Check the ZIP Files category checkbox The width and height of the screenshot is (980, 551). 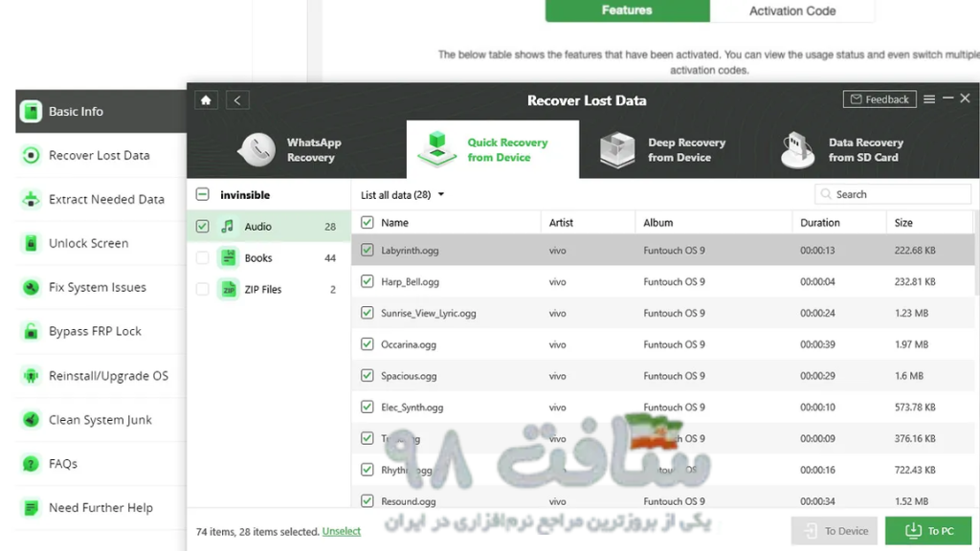pyautogui.click(x=203, y=289)
